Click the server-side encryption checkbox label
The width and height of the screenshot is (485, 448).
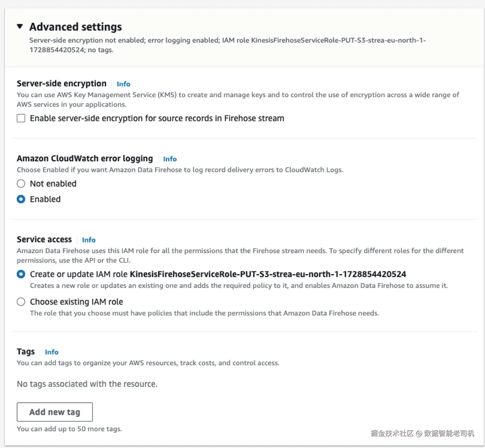tap(157, 118)
